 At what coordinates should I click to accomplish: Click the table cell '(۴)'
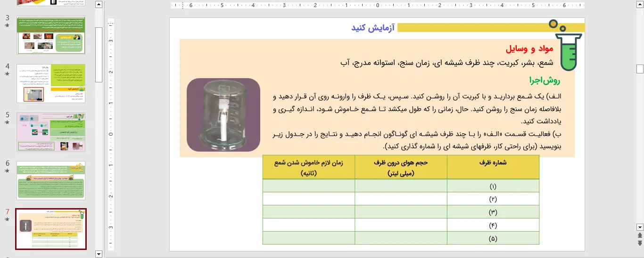tap(493, 225)
